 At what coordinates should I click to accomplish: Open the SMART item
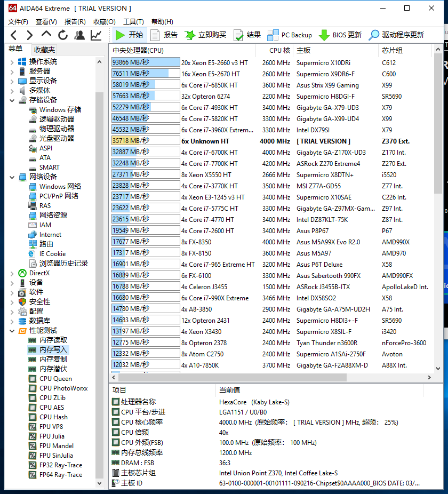click(x=49, y=168)
